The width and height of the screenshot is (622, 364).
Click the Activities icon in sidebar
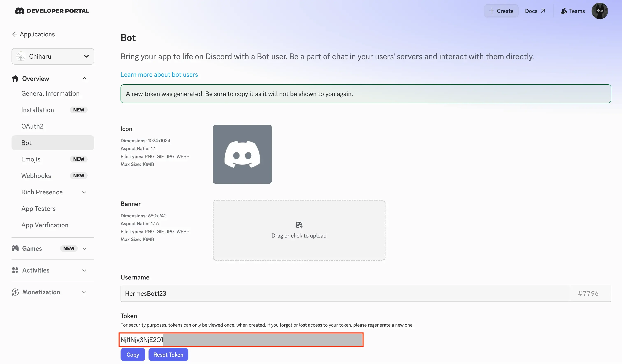click(15, 270)
